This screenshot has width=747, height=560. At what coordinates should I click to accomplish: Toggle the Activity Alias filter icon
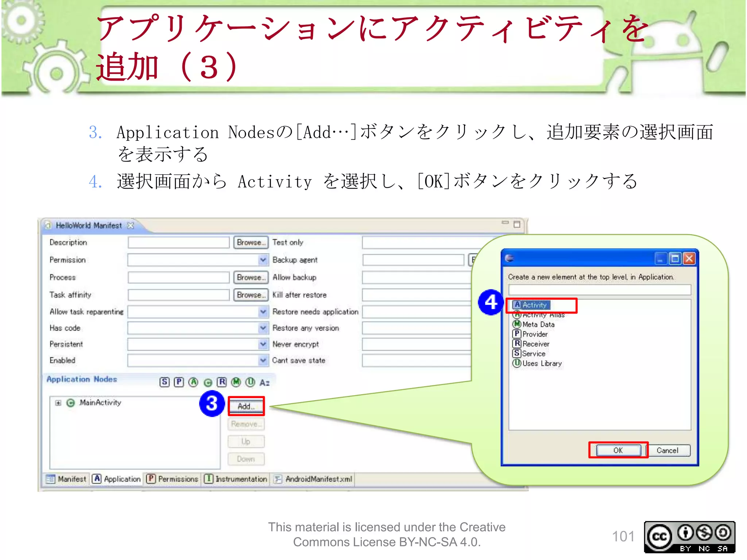[x=193, y=382]
